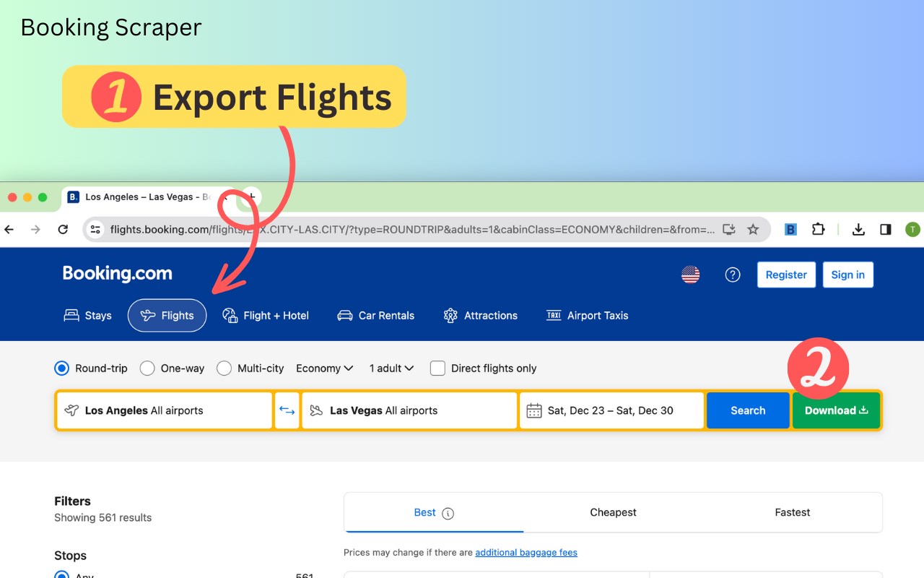Open the Flights tab

pyautogui.click(x=167, y=316)
